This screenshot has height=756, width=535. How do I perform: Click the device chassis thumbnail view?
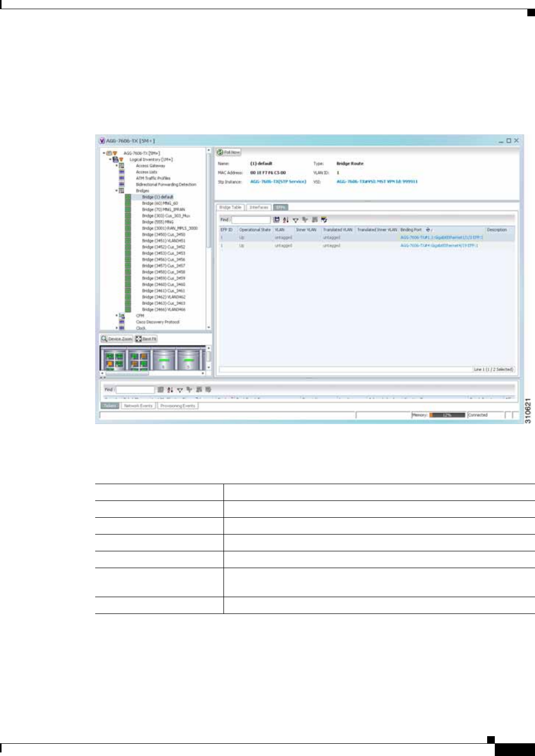[x=153, y=358]
